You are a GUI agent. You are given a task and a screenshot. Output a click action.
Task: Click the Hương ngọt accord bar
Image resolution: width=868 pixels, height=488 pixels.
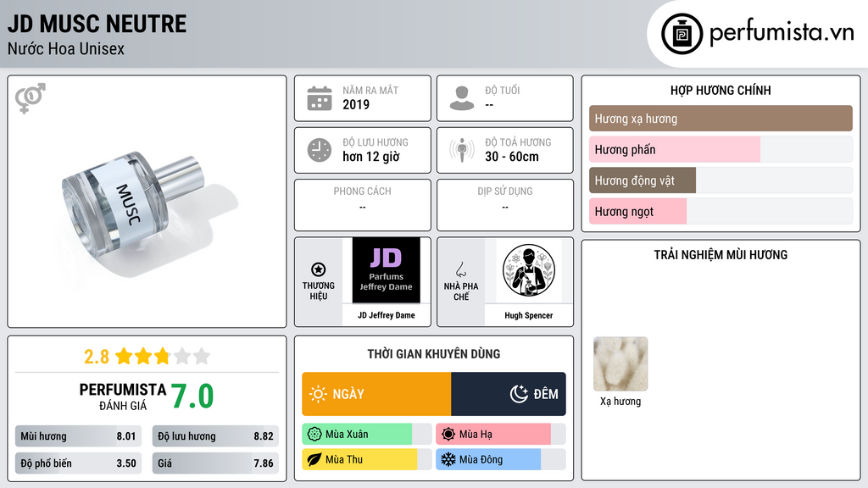(x=721, y=211)
